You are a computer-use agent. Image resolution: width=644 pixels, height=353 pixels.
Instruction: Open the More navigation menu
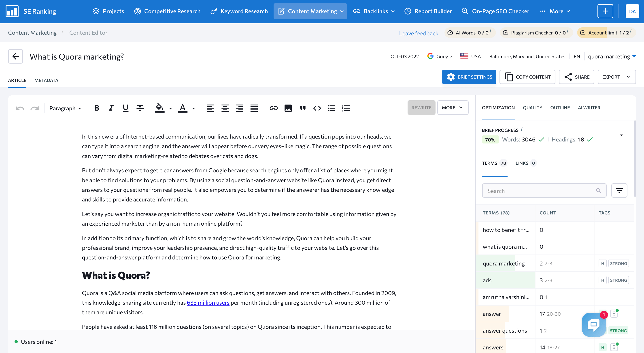coord(555,11)
